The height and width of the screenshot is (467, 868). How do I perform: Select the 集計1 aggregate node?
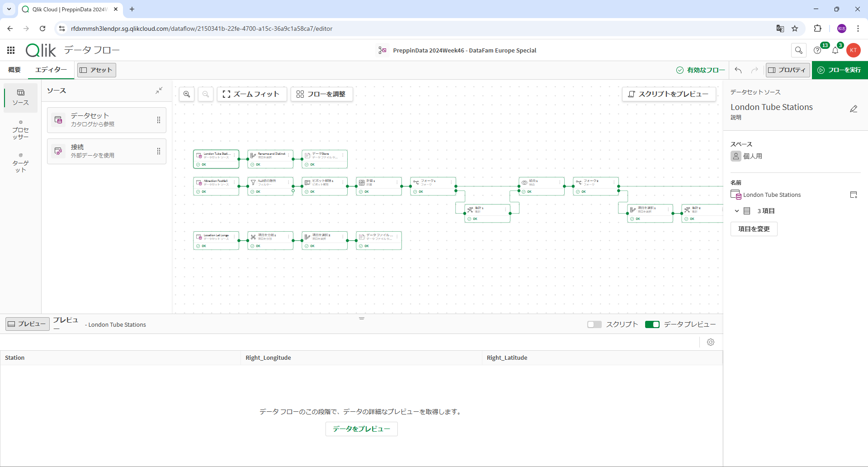pos(487,213)
